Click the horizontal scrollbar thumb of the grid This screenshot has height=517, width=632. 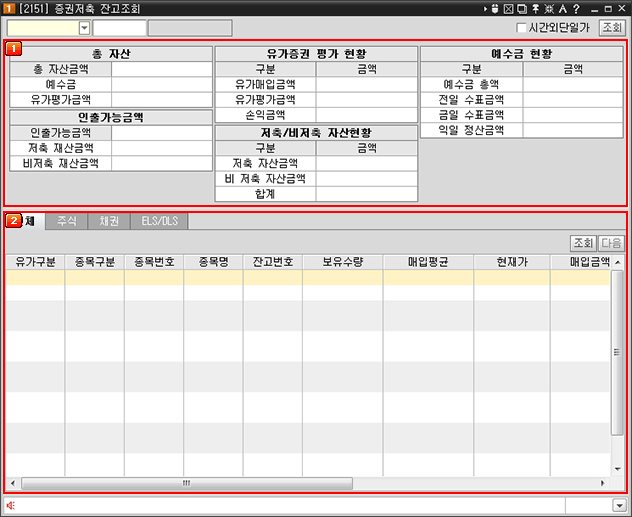pos(186,483)
